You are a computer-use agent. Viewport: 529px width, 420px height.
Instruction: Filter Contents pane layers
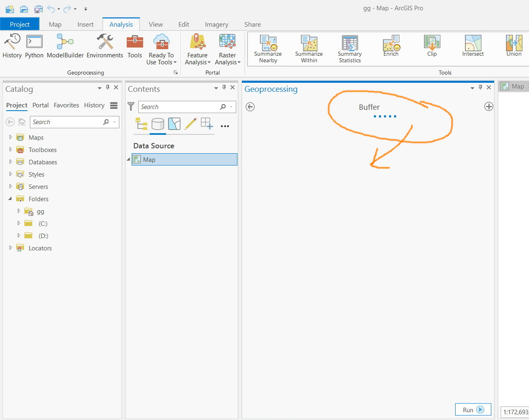coord(131,107)
